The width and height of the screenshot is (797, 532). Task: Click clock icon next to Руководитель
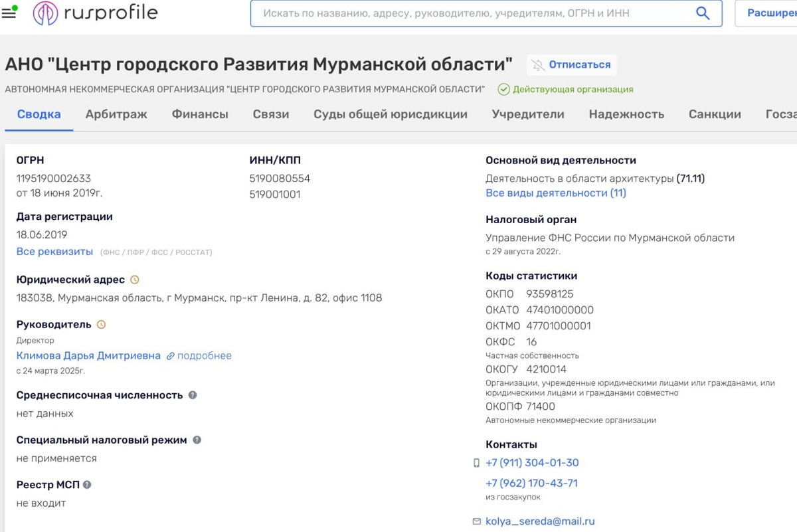tap(102, 325)
